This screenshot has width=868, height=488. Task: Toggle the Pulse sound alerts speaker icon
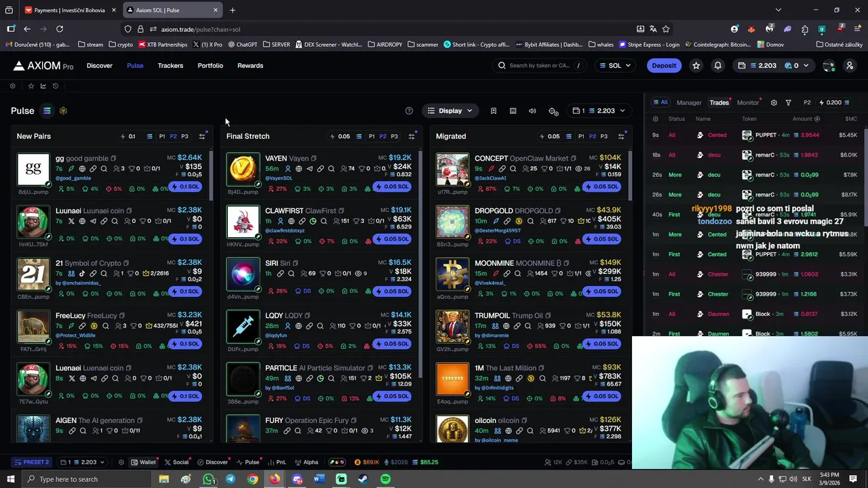[x=532, y=111]
